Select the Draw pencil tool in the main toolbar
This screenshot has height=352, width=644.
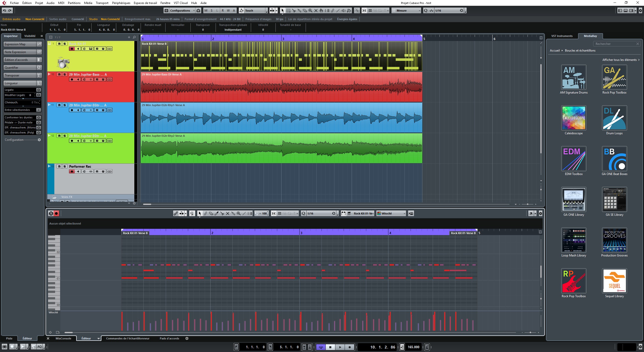333,11
